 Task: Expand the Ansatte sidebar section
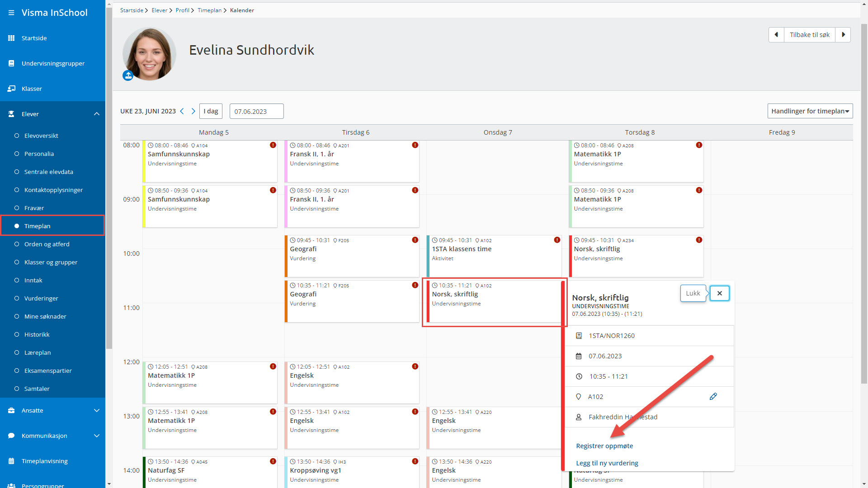click(x=96, y=410)
